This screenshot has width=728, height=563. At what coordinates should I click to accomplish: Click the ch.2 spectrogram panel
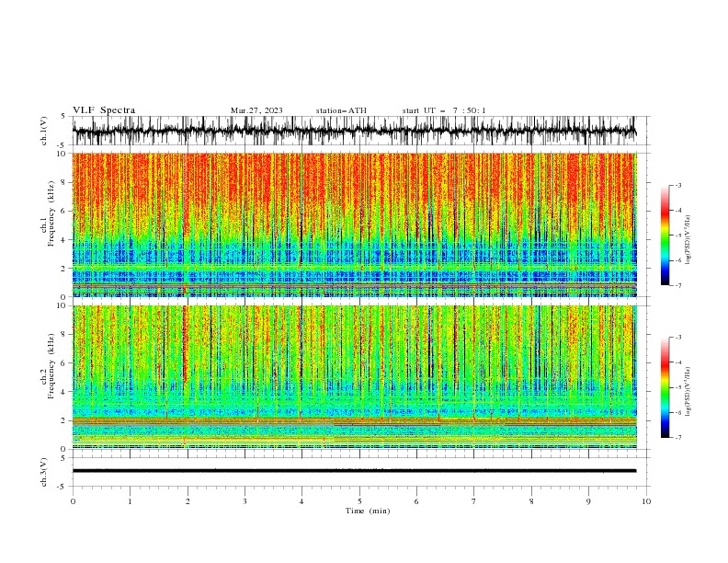click(x=354, y=377)
